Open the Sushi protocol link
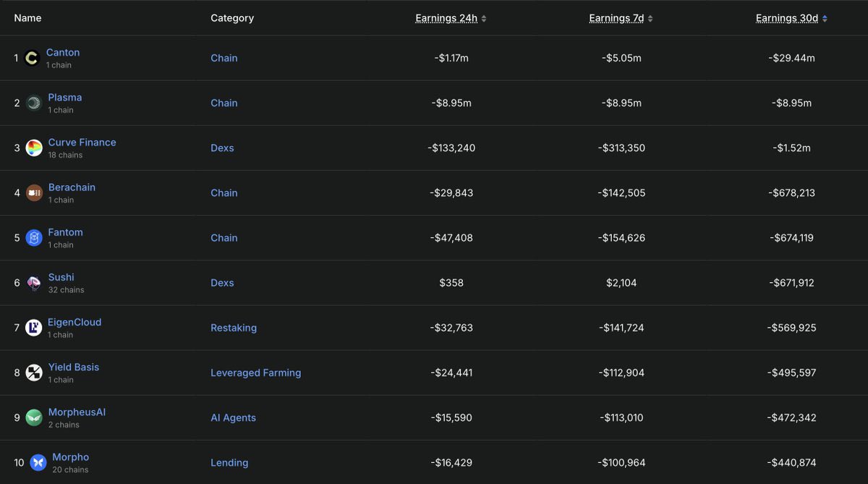 61,277
